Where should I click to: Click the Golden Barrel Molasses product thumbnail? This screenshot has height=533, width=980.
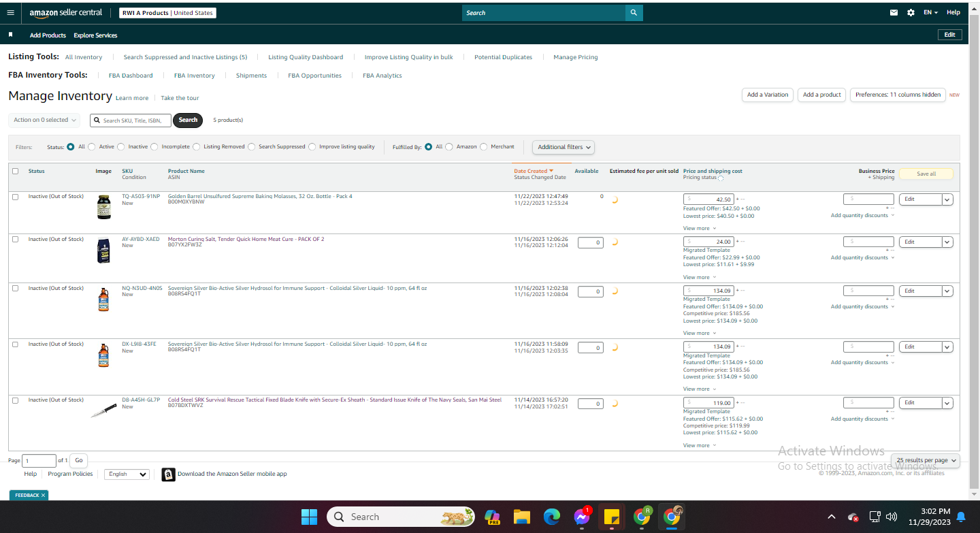(103, 207)
